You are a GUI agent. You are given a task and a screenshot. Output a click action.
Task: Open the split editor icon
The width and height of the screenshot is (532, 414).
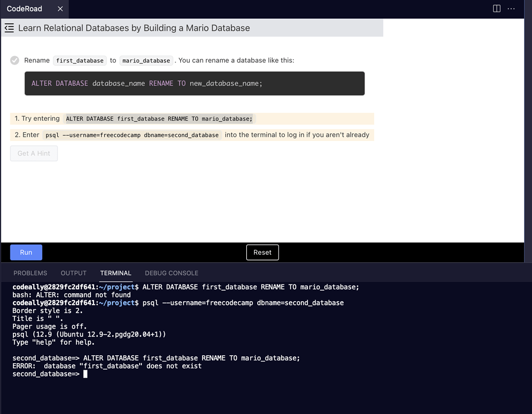tap(496, 8)
